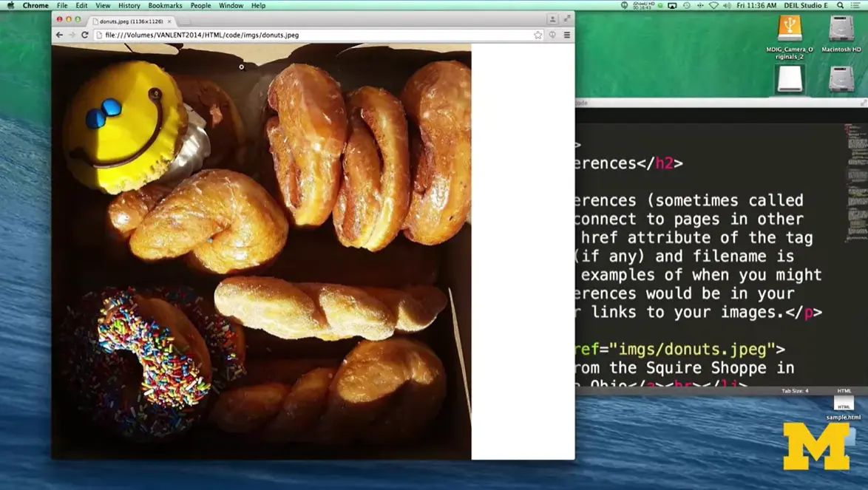Open the HTML syntax selector in status bar
This screenshot has width=868, height=490.
point(844,391)
